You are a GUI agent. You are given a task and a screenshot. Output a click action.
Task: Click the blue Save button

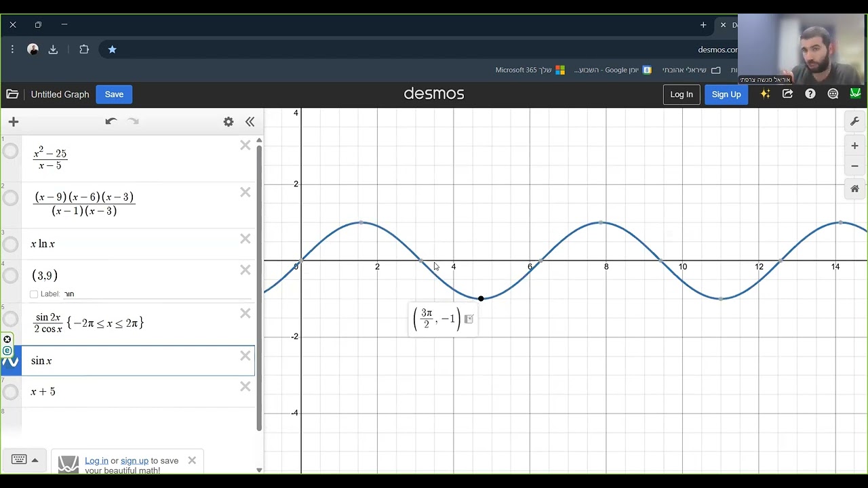[114, 94]
